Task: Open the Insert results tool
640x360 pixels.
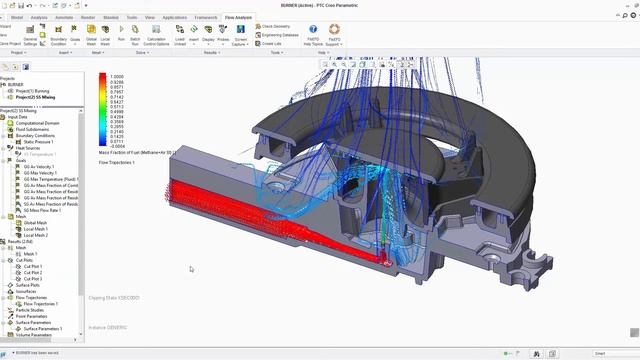Action: (x=194, y=35)
